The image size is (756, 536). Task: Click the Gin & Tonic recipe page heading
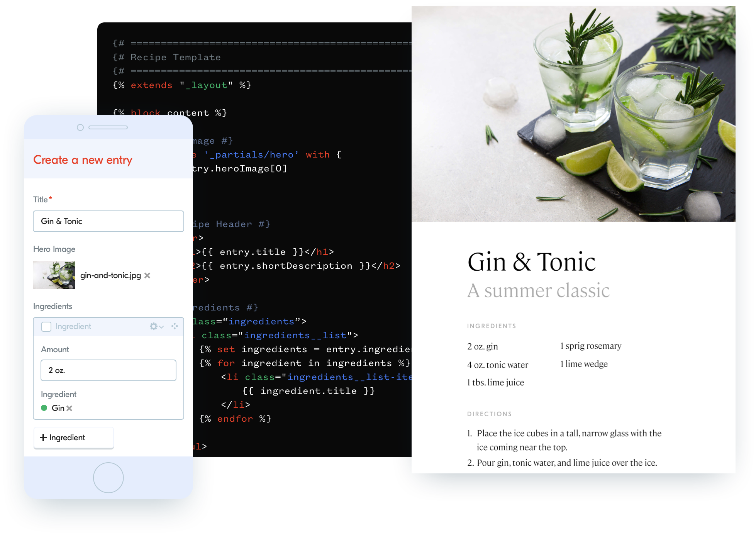(x=531, y=262)
